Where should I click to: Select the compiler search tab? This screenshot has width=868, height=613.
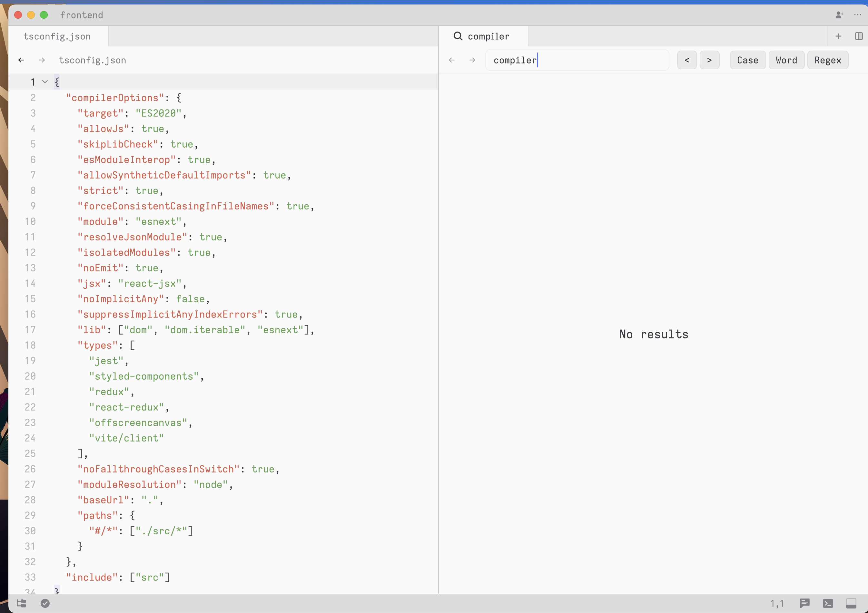[x=485, y=36]
